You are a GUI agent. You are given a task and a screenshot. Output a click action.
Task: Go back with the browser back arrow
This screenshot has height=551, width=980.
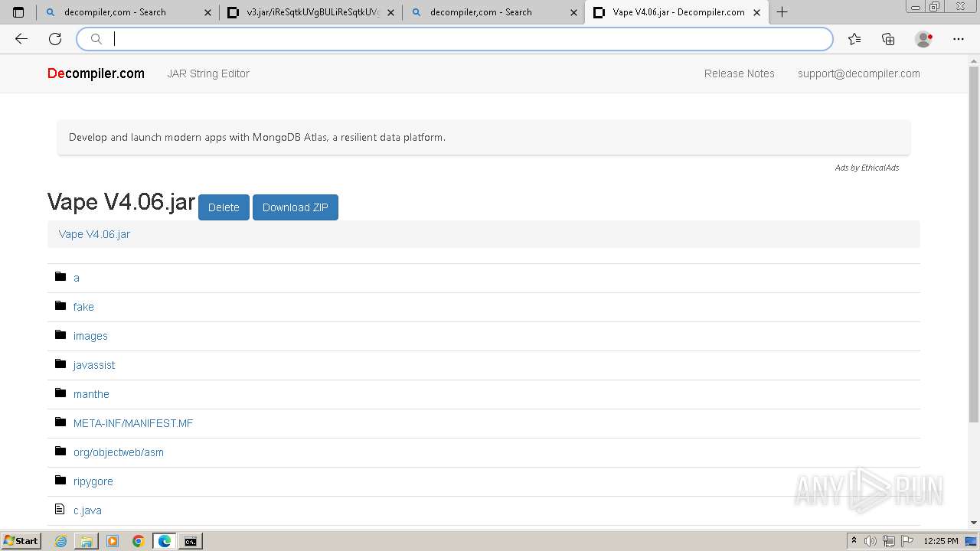(21, 39)
